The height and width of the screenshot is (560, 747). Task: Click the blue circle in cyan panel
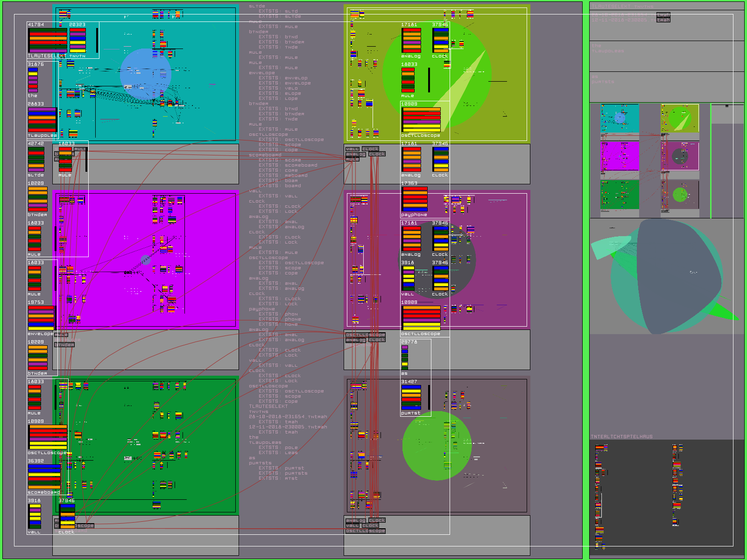[x=145, y=74]
